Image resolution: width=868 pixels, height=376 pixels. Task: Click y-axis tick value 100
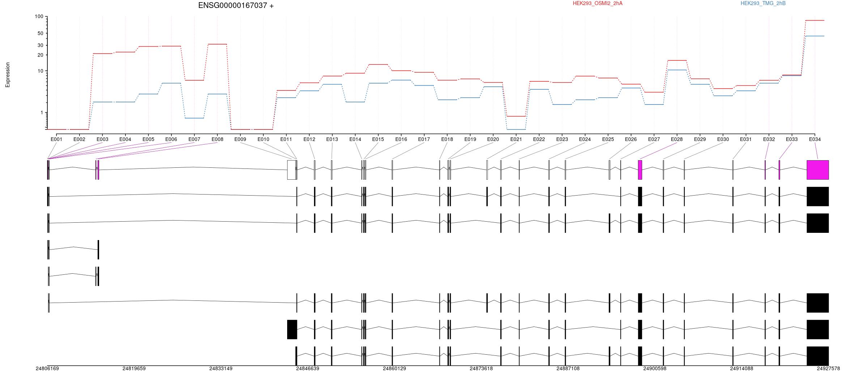coord(39,17)
